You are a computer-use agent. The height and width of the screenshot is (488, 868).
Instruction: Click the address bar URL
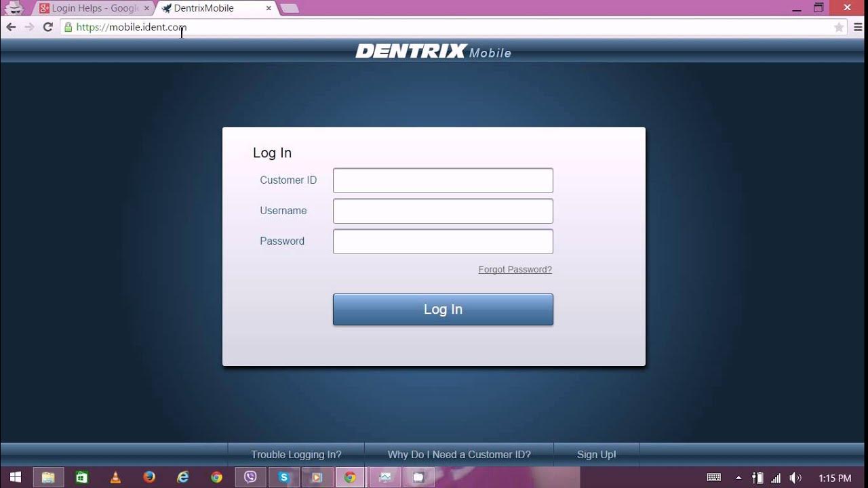click(131, 27)
